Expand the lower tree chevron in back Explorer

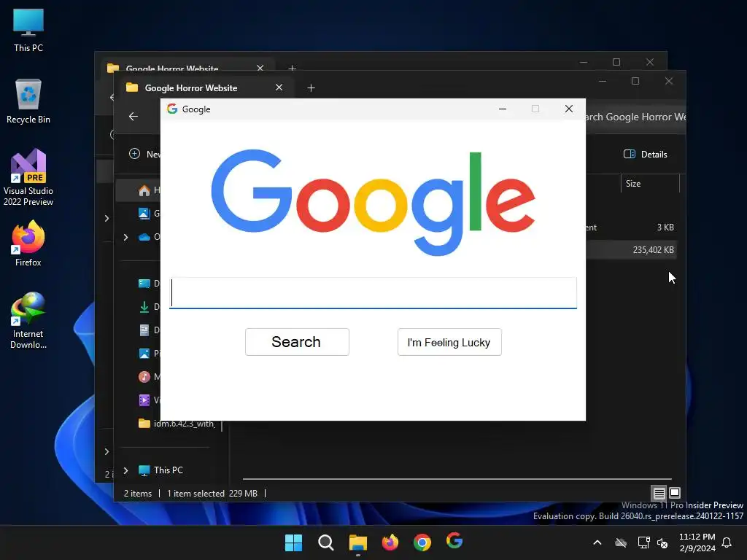pos(107,451)
